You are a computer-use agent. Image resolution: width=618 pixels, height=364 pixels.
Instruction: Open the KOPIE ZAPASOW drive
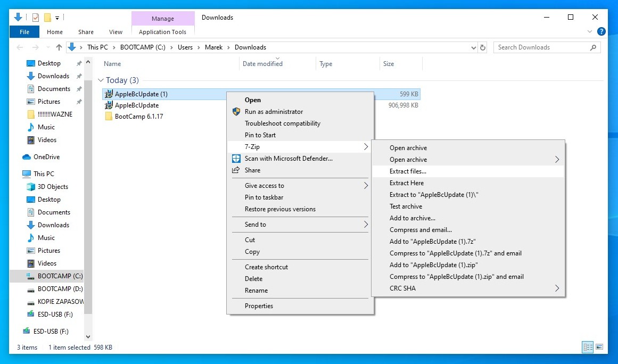[55, 302]
